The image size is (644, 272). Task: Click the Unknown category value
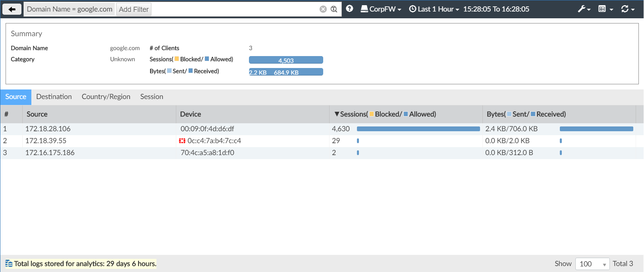[123, 59]
